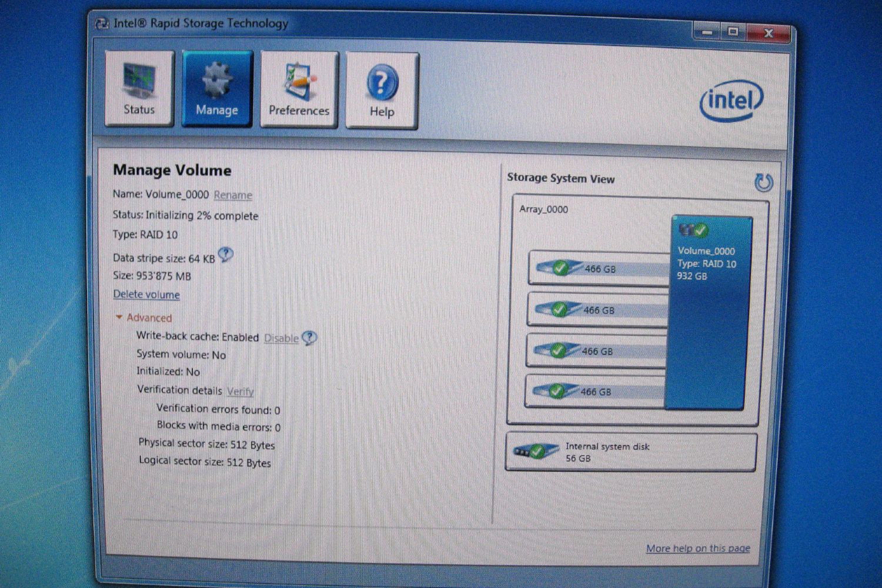Click the Delete volume link
The width and height of the screenshot is (882, 588).
tap(146, 295)
